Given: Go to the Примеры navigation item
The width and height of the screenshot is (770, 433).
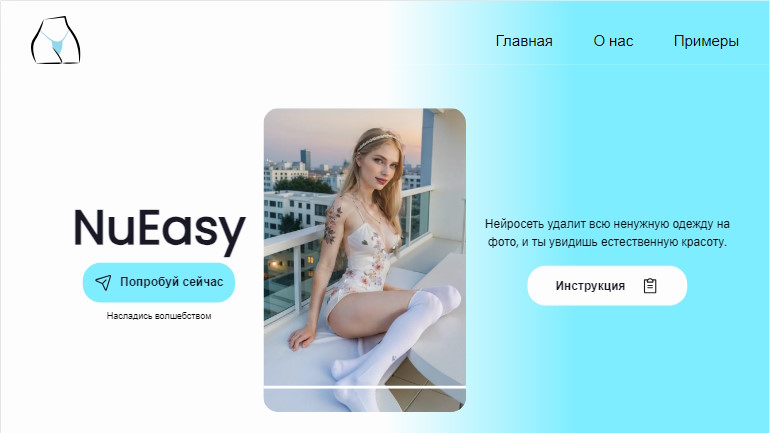Looking at the screenshot, I should (x=706, y=41).
